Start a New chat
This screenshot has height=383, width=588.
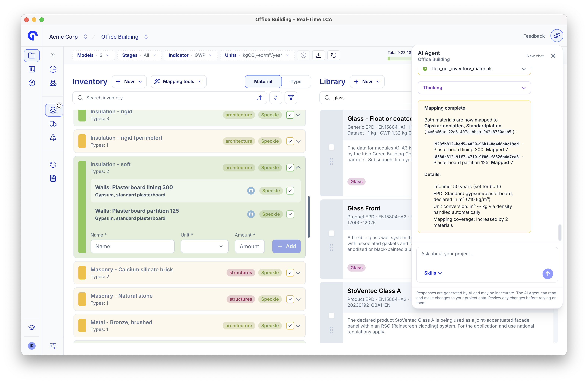535,56
